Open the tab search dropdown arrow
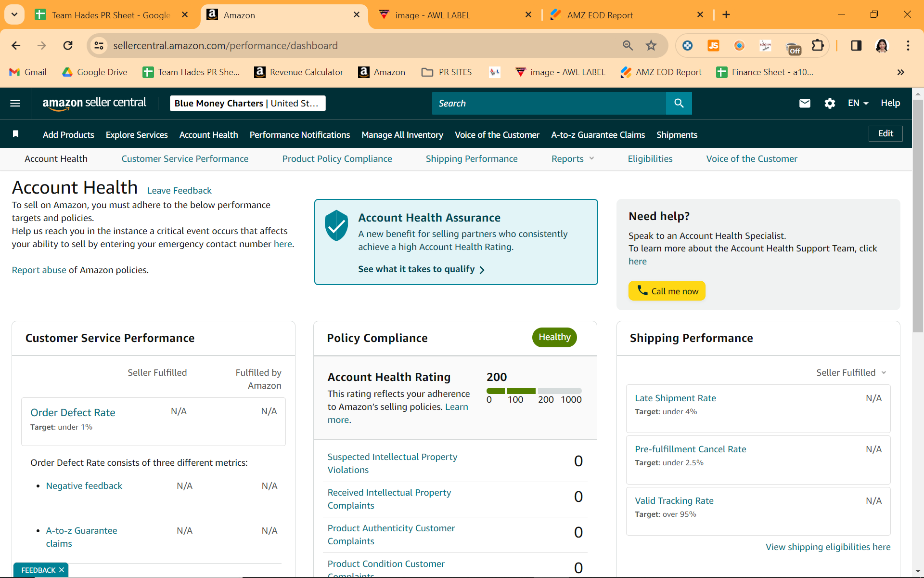 [x=14, y=14]
